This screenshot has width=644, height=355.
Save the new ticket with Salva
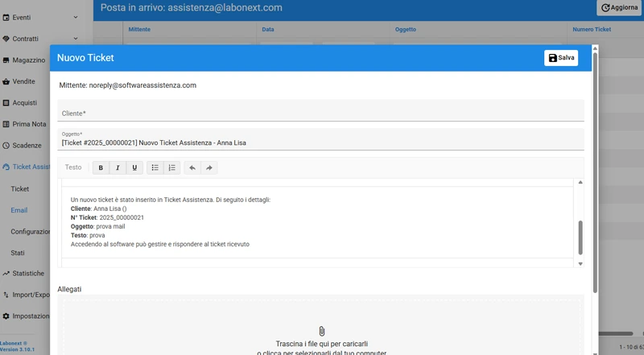[561, 58]
